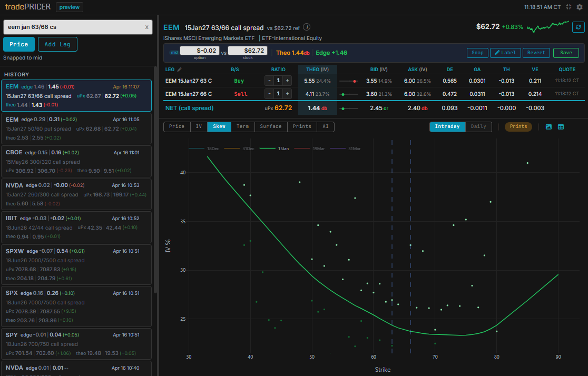Click the Add Leg button
588x376 pixels.
click(x=57, y=44)
